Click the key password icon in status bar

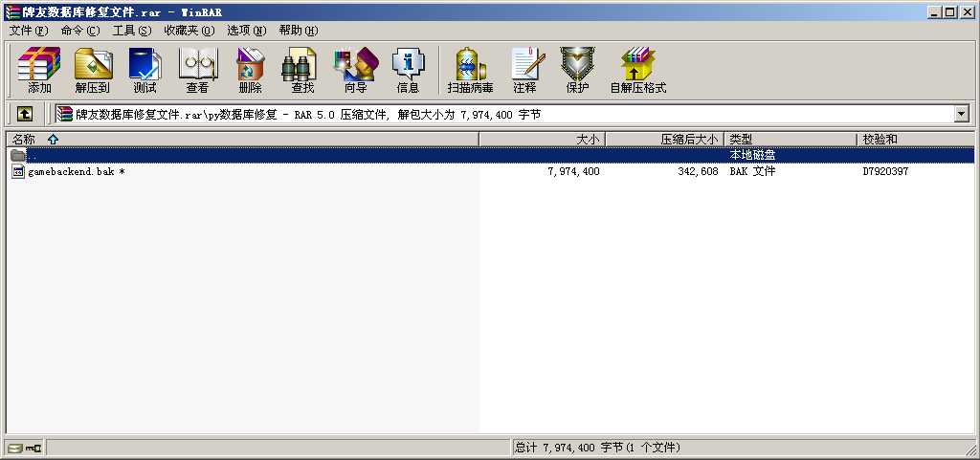pos(33,448)
